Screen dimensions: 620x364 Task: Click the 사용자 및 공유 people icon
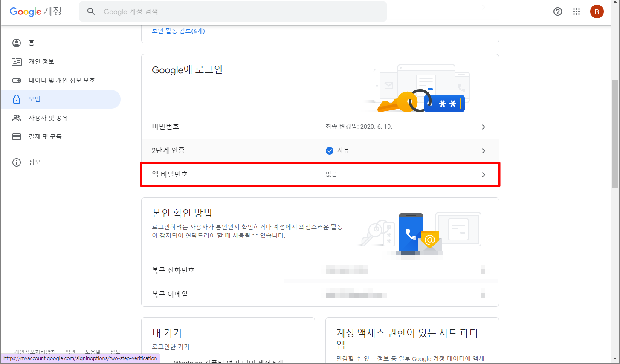pos(17,118)
